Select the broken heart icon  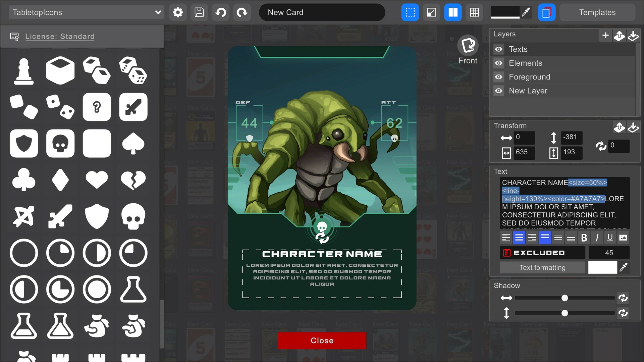click(133, 180)
